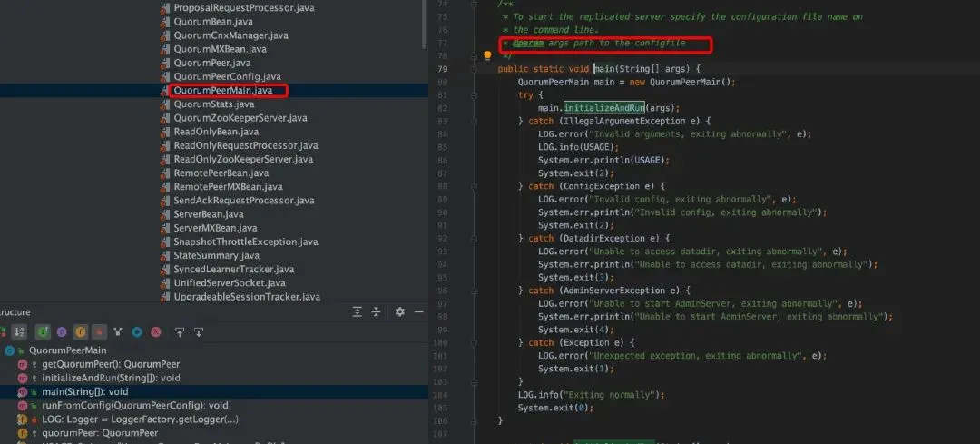
Task: Select SnapshotThrottleException.java in project tree
Action: pos(246,242)
